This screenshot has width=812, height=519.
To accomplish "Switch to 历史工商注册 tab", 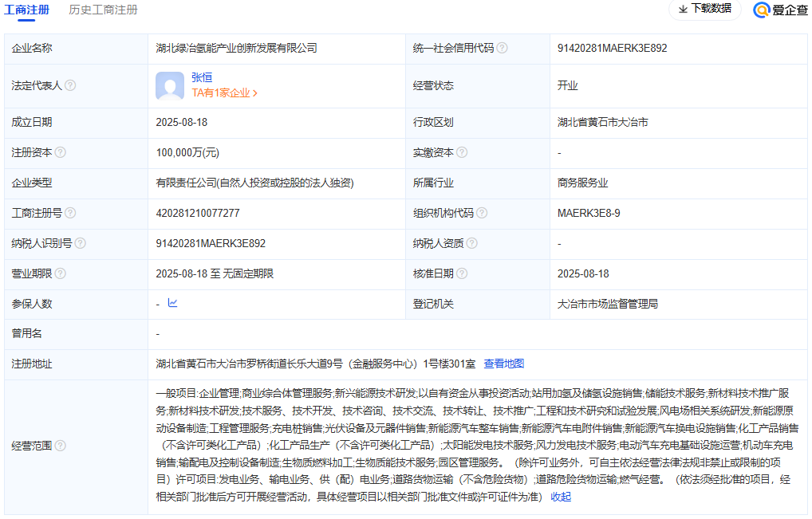I will pyautogui.click(x=103, y=10).
